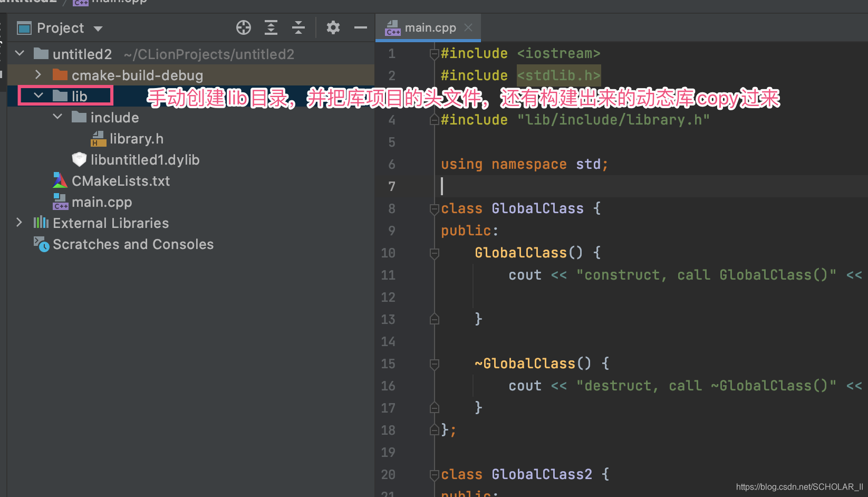Open Project panel gear settings
Viewport: 868px width, 497px height.
click(x=333, y=27)
